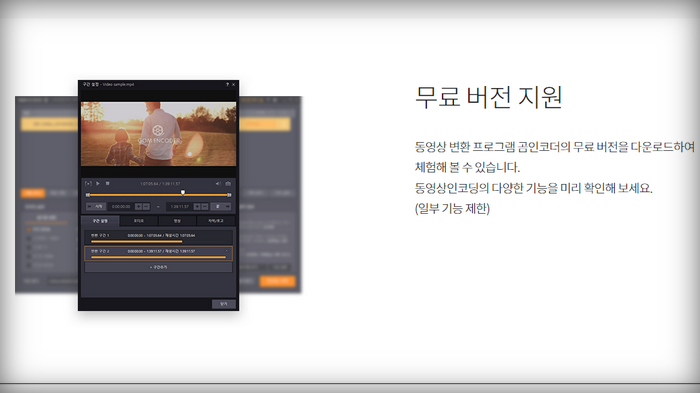Screen dimensions: 700x393
Task: Click the 1:39:11.57 end time field
Action: click(179, 207)
